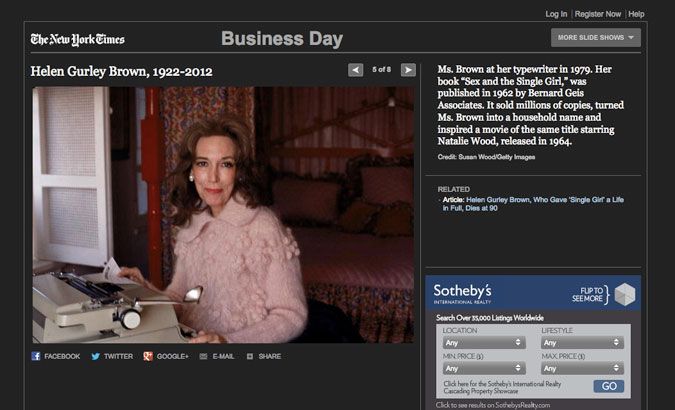
Task: Share slide via Twitter icon
Action: [x=96, y=356]
